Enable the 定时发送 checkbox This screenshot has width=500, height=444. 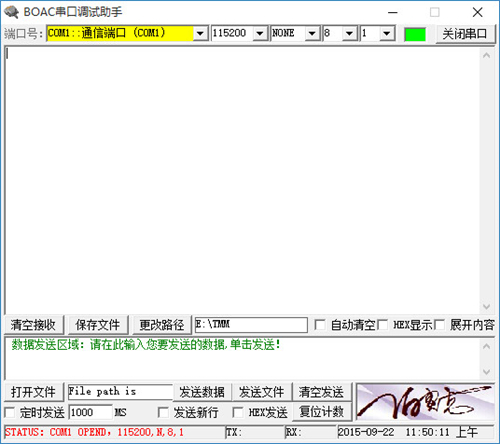10,413
